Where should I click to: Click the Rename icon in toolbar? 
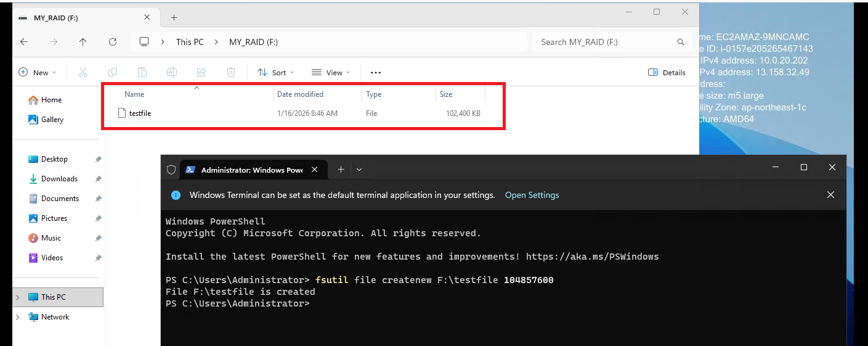pos(172,72)
